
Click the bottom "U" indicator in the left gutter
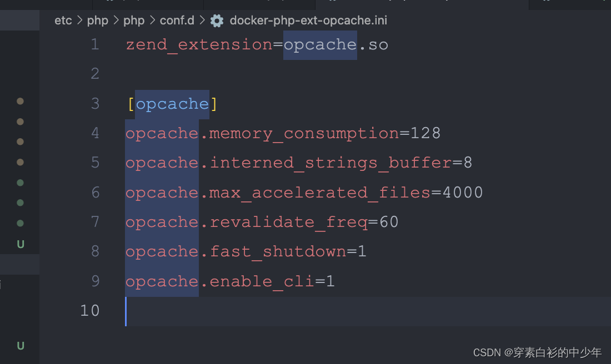[20, 346]
